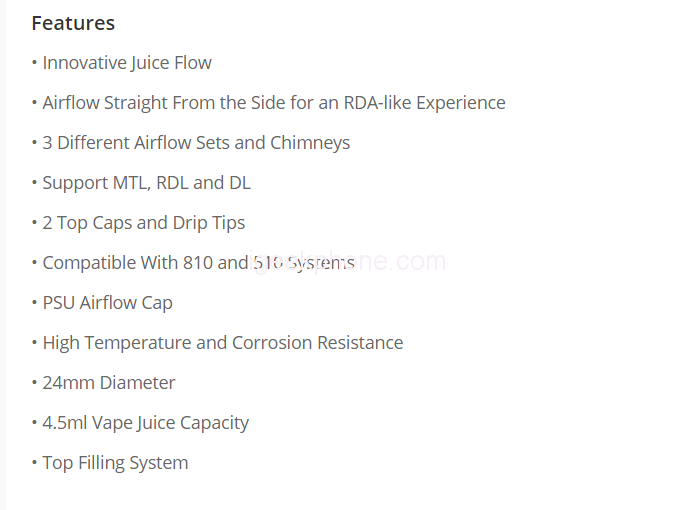The height and width of the screenshot is (510, 681).
Task: Click the Compatible With 810 text
Action: tap(127, 263)
